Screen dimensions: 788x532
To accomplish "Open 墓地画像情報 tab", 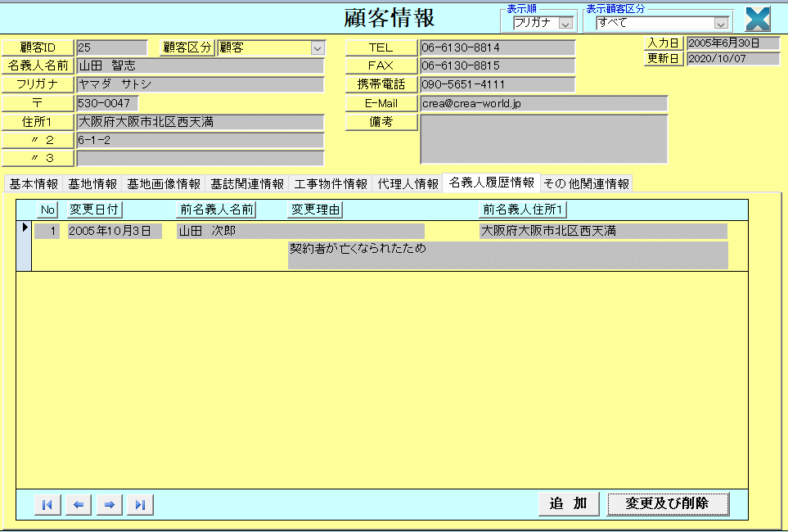I will (164, 184).
